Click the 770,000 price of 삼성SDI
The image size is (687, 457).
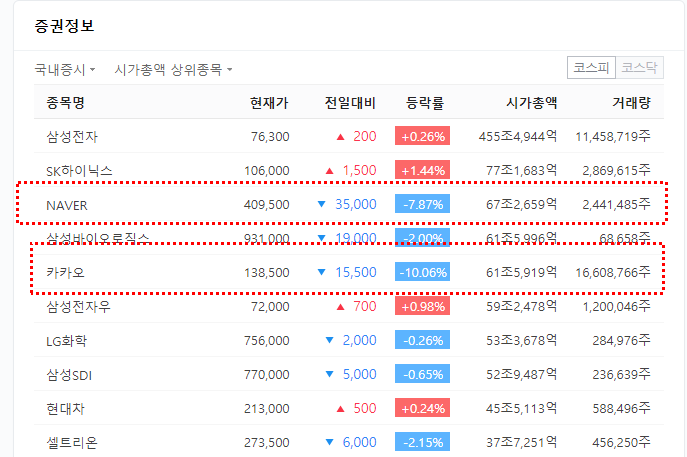[x=266, y=375]
